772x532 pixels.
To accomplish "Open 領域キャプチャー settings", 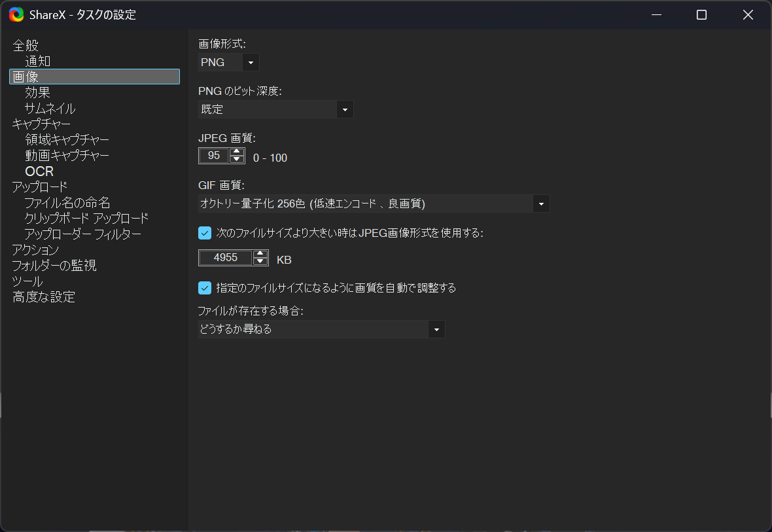I will point(67,140).
